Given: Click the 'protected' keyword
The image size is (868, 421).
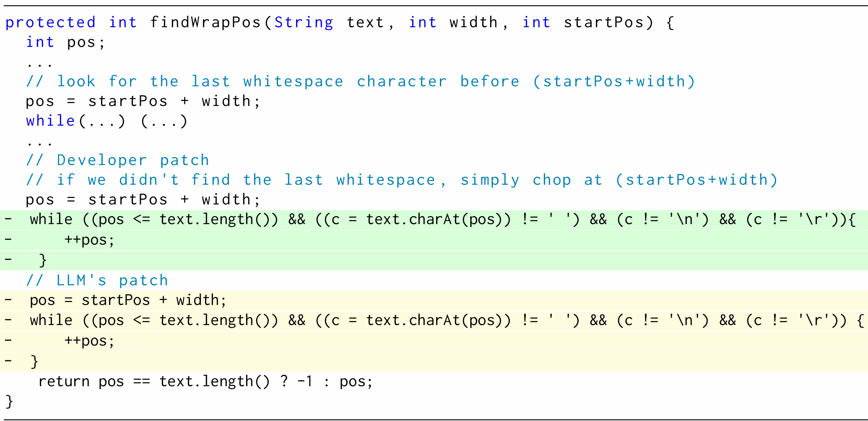Looking at the screenshot, I should click(x=50, y=22).
